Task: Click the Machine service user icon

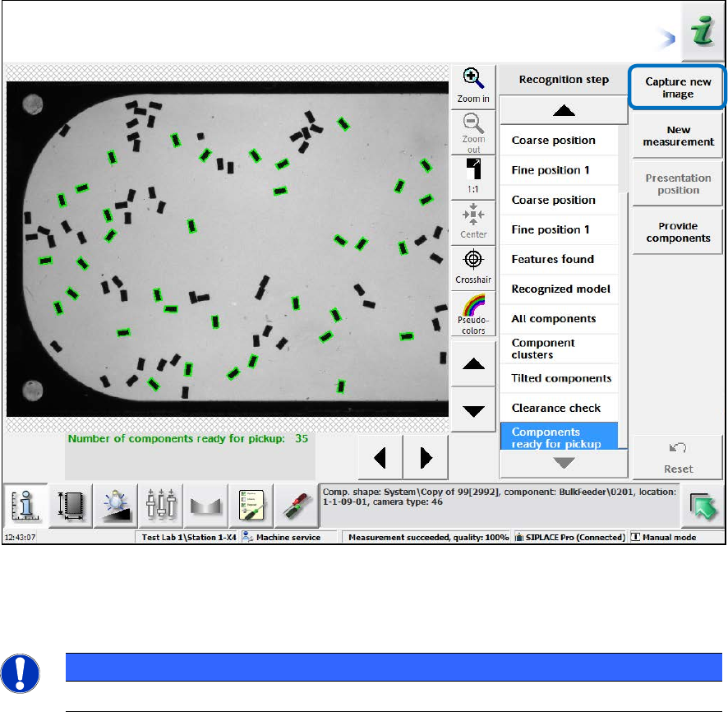Action: tap(247, 537)
